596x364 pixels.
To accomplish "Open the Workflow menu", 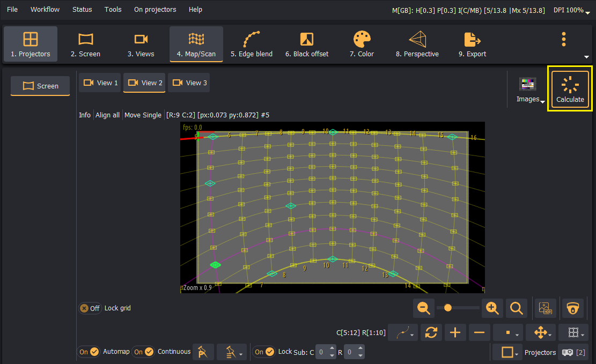I will 45,10.
